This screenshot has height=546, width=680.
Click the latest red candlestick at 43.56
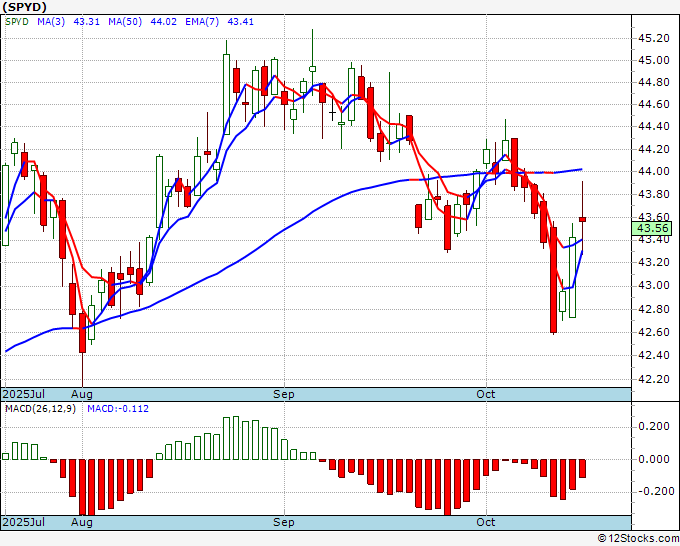tap(582, 219)
